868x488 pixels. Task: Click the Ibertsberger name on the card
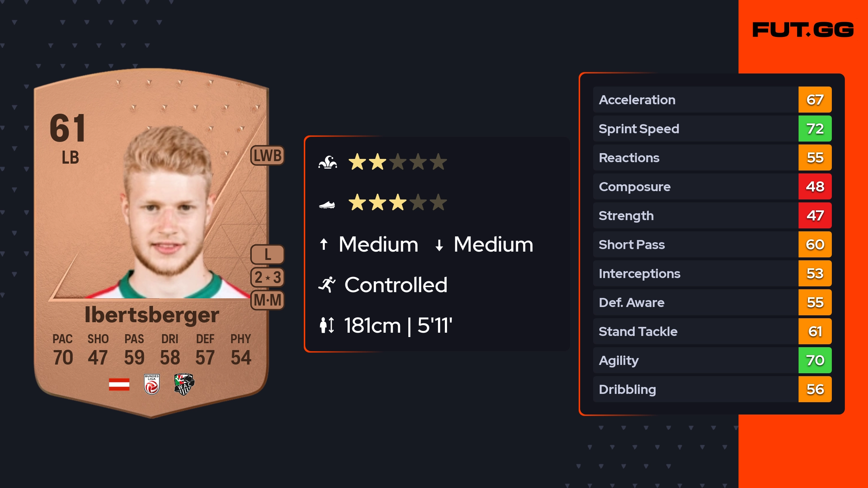(152, 315)
